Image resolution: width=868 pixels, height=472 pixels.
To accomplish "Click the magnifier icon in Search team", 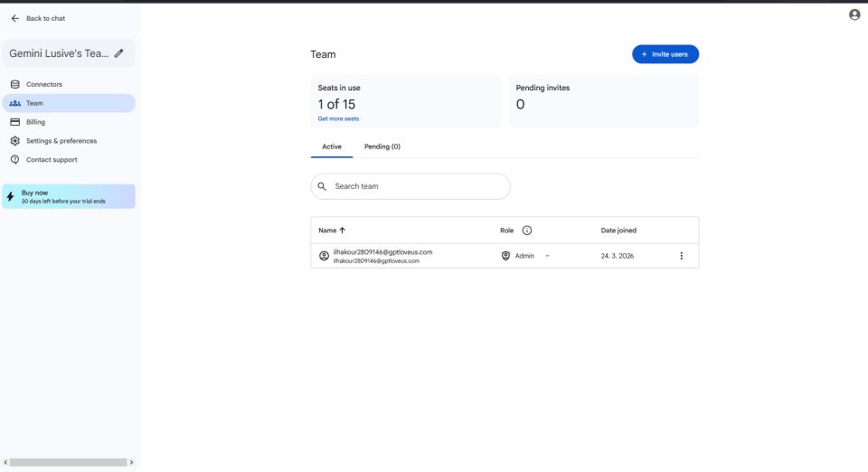I will (322, 186).
